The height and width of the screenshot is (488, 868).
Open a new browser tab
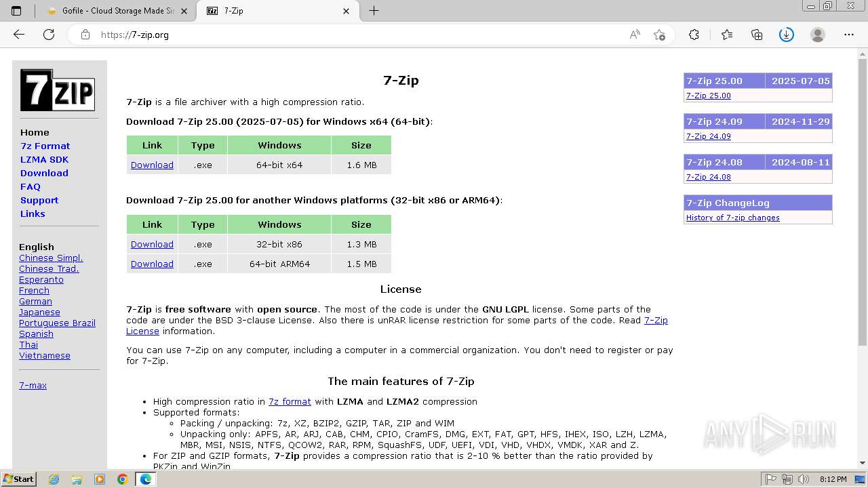374,11
